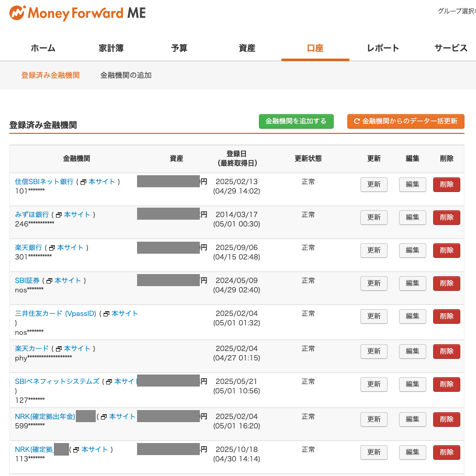Open 住信SBIネット銀行 institution link

(x=44, y=182)
